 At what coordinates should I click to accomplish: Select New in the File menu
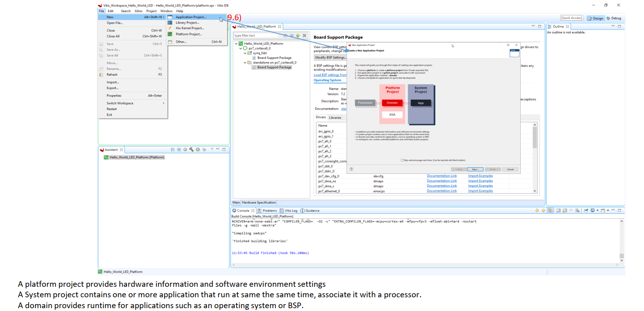(x=132, y=17)
